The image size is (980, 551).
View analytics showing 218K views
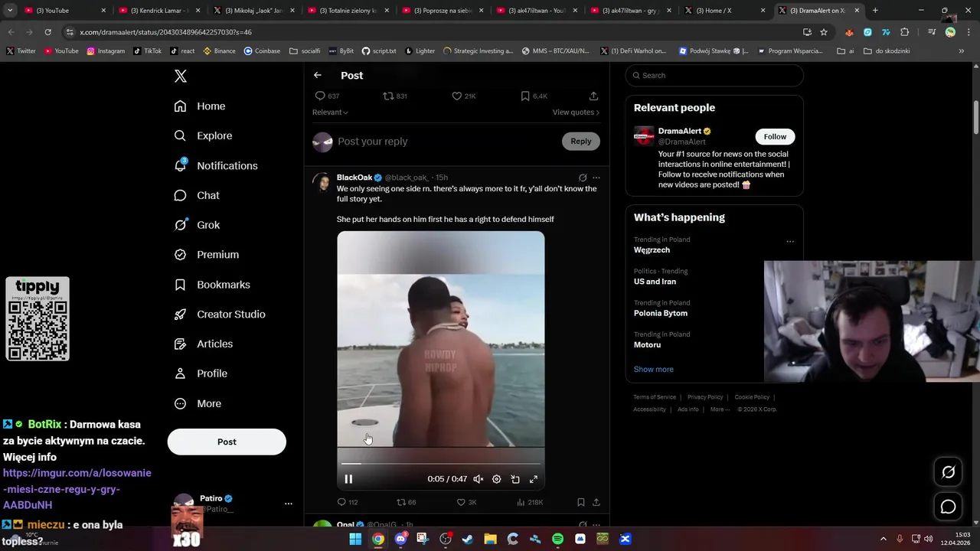[530, 502]
